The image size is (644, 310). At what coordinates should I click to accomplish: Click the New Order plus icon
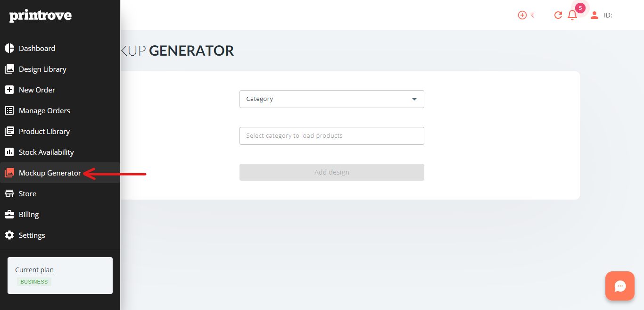click(9, 90)
